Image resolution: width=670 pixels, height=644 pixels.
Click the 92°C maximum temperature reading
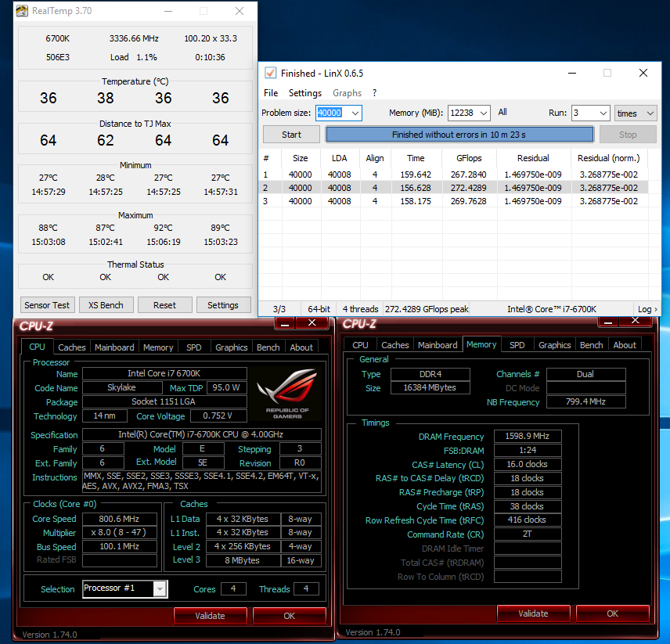click(x=164, y=228)
